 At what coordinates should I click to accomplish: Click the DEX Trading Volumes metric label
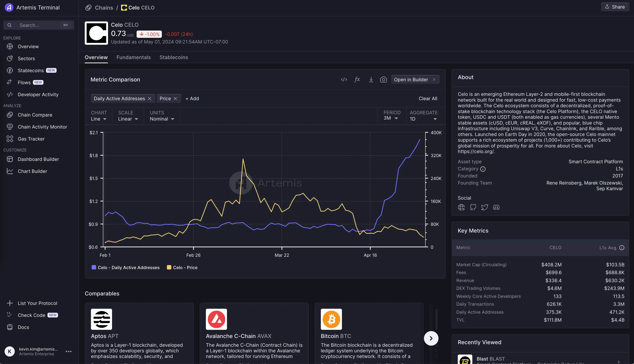pos(478,289)
